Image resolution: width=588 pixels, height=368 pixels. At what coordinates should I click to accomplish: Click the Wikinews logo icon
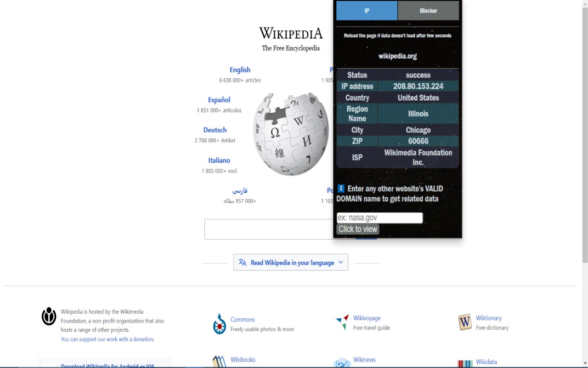pos(342,362)
